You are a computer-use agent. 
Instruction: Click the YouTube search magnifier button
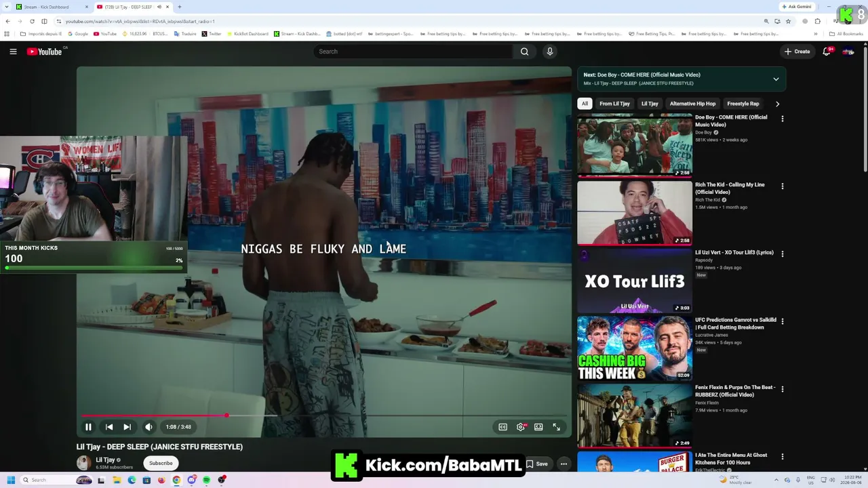coord(524,52)
